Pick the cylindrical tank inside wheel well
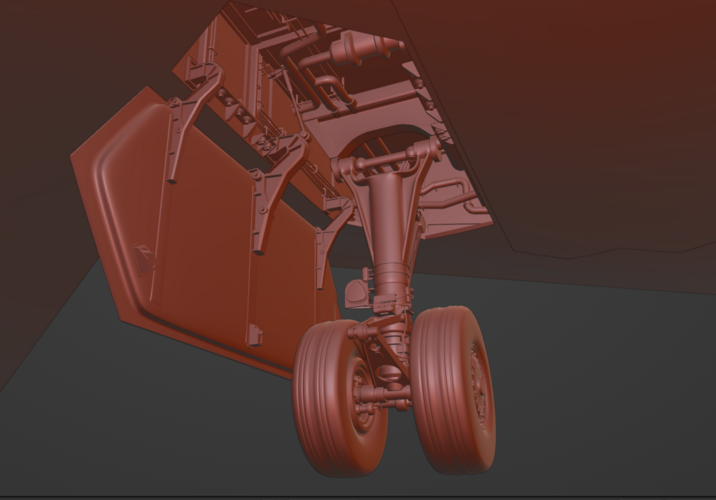Image resolution: width=716 pixels, height=500 pixels. coord(365,46)
